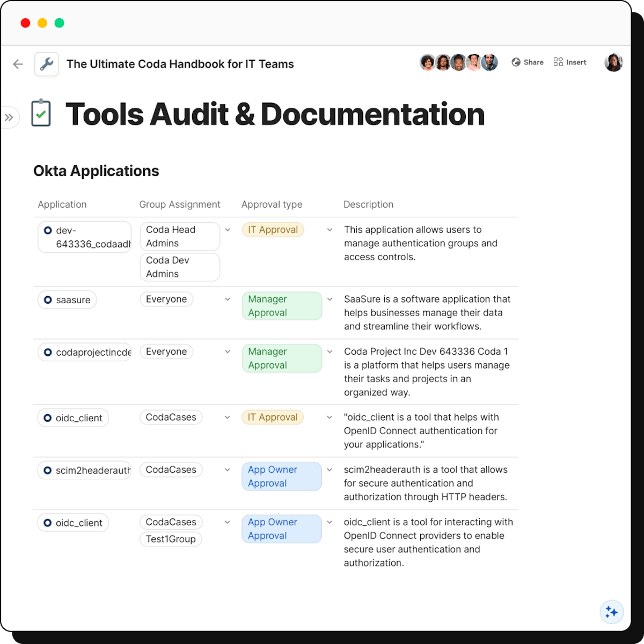The width and height of the screenshot is (644, 644).
Task: Open the user profile avatar
Action: (x=613, y=62)
